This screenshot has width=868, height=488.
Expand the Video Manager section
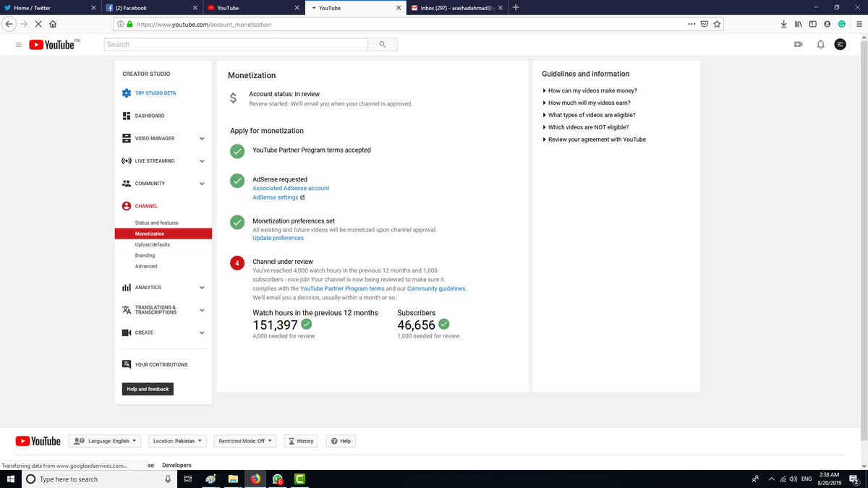point(202,139)
